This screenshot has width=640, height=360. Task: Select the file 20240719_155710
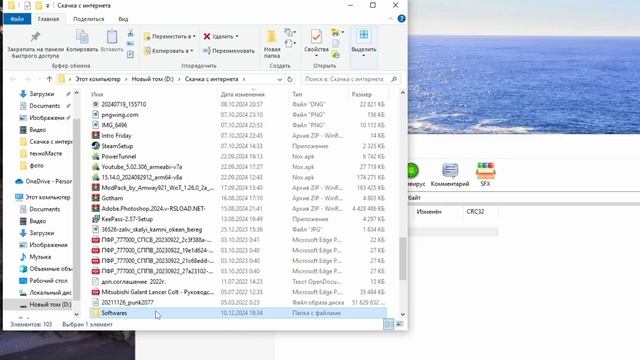123,104
